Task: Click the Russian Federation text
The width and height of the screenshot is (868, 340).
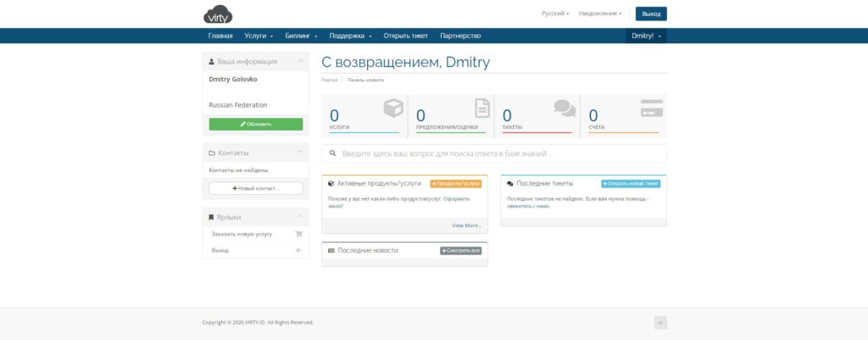Action: [238, 105]
